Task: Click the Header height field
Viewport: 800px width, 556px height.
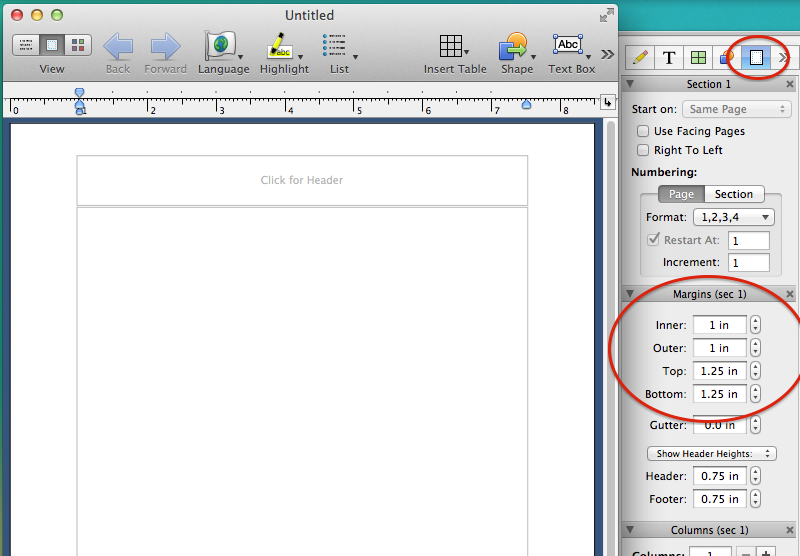Action: (719, 476)
